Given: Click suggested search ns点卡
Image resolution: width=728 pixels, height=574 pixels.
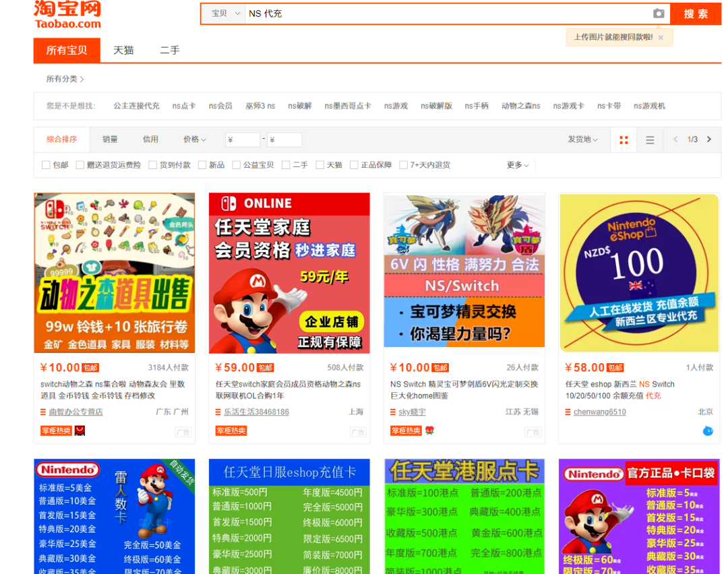Looking at the screenshot, I should coord(184,106).
